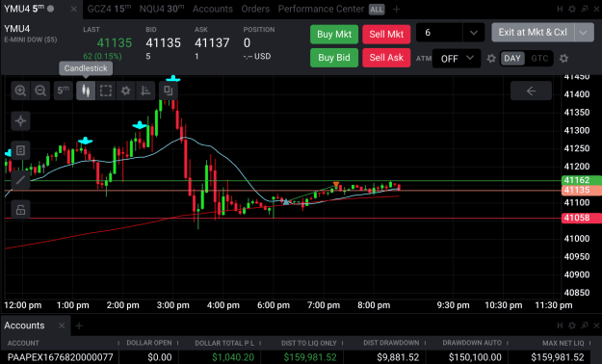Open order duration settings gear
Image resolution: width=602 pixels, height=364 pixels.
563,59
